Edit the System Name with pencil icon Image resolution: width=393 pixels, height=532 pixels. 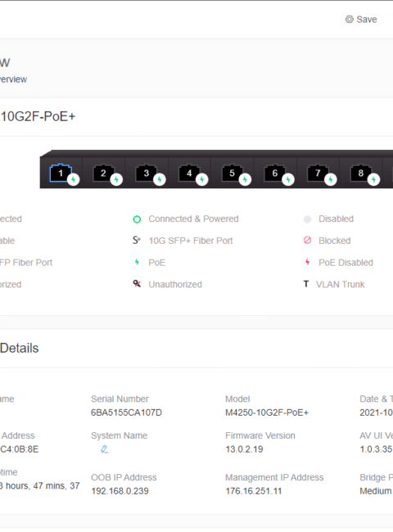pos(104,449)
